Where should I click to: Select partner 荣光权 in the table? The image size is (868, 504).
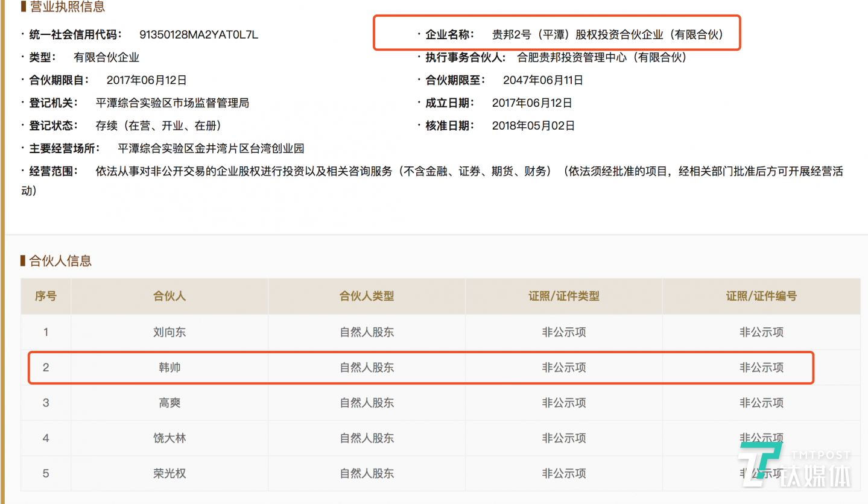tap(169, 474)
